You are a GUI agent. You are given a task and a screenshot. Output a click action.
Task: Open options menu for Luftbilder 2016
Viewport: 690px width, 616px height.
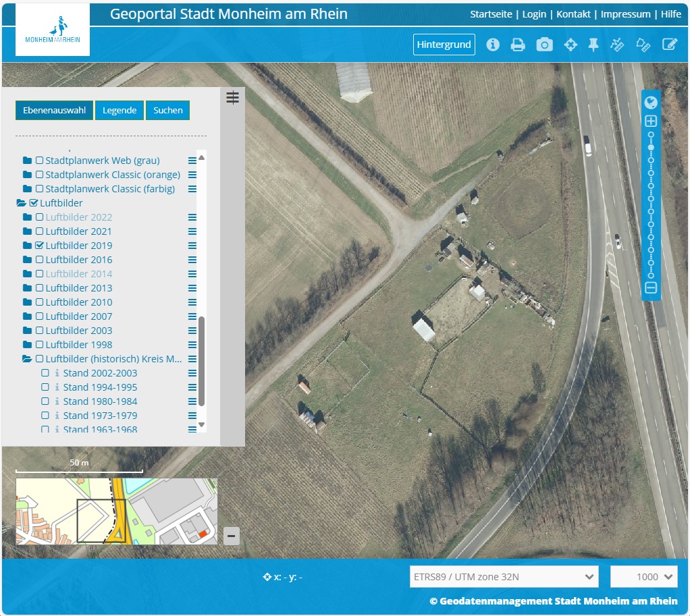[192, 260]
